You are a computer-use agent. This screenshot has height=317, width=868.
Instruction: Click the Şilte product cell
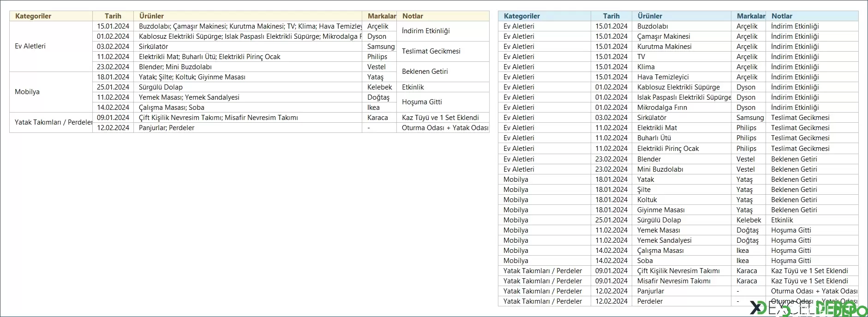[x=682, y=190]
